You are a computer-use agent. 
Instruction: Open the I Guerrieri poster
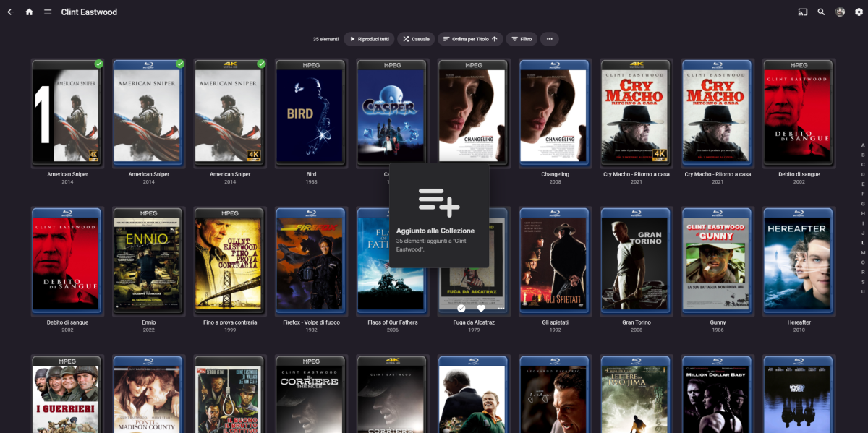coord(67,394)
